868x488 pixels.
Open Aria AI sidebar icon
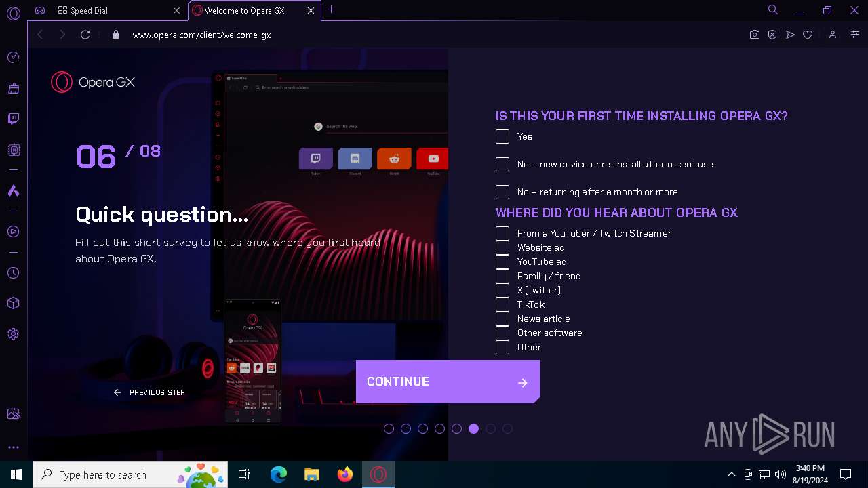tap(13, 191)
